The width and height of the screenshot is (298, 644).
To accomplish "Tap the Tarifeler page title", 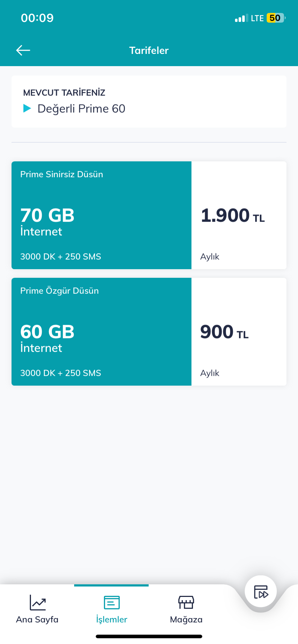I will coord(149,50).
